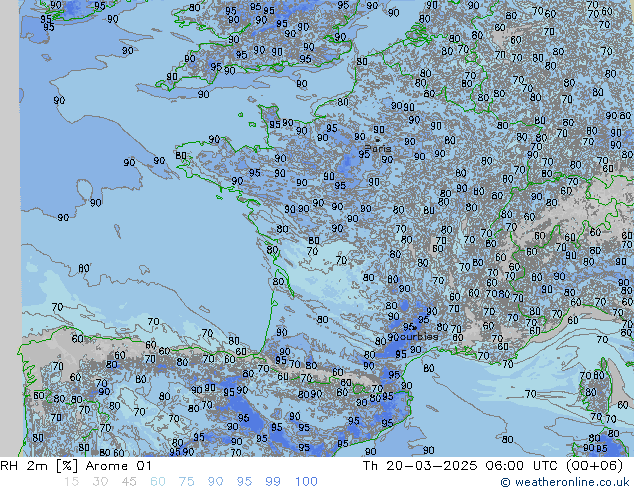Click the 'Paris' city label on the map

[x=378, y=148]
